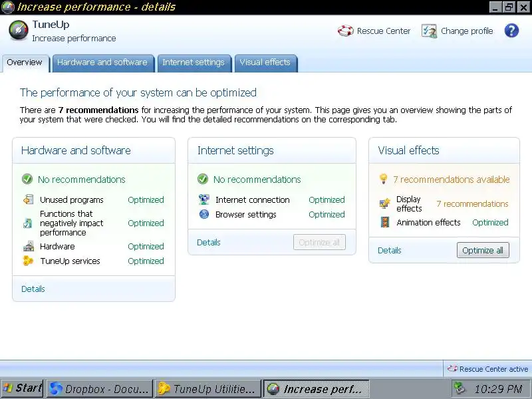
Task: Click the 10:29 PM clock
Action: 498,388
